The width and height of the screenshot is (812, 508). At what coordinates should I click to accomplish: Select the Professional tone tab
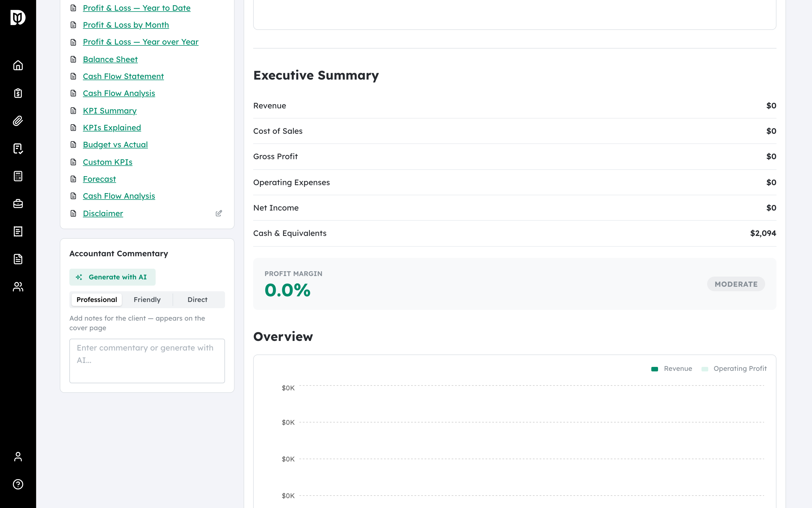pyautogui.click(x=97, y=300)
